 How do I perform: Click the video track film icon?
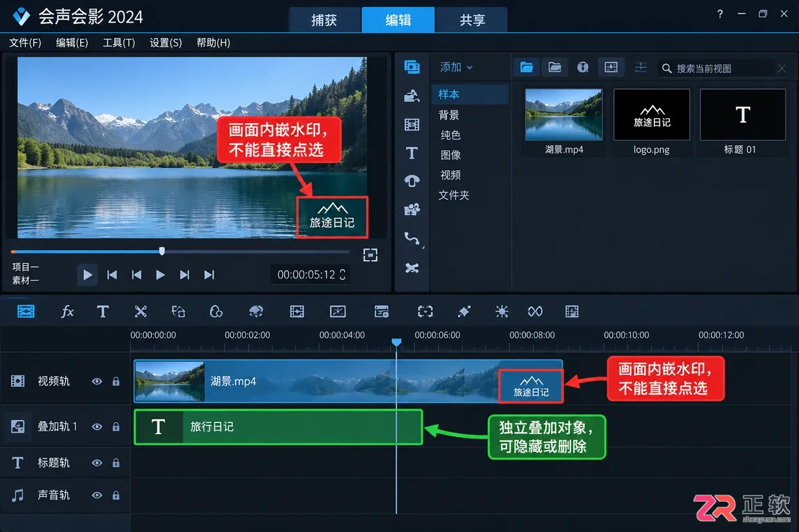18,381
